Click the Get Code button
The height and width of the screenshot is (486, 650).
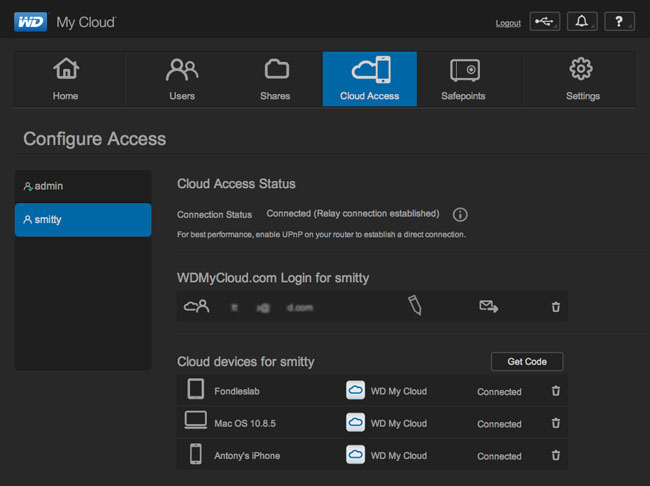click(527, 362)
